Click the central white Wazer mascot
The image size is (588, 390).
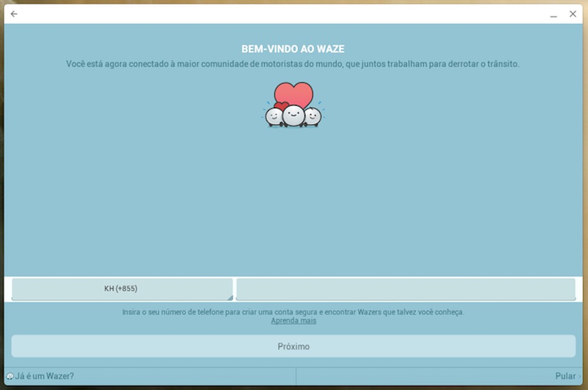(x=292, y=114)
